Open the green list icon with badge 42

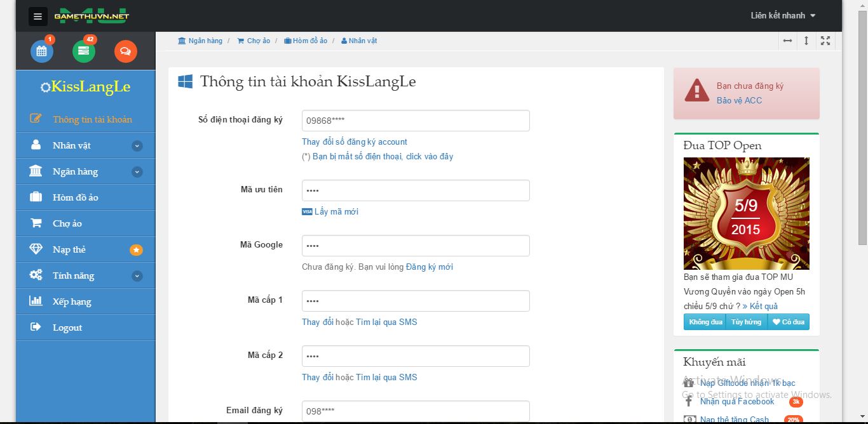(84, 51)
